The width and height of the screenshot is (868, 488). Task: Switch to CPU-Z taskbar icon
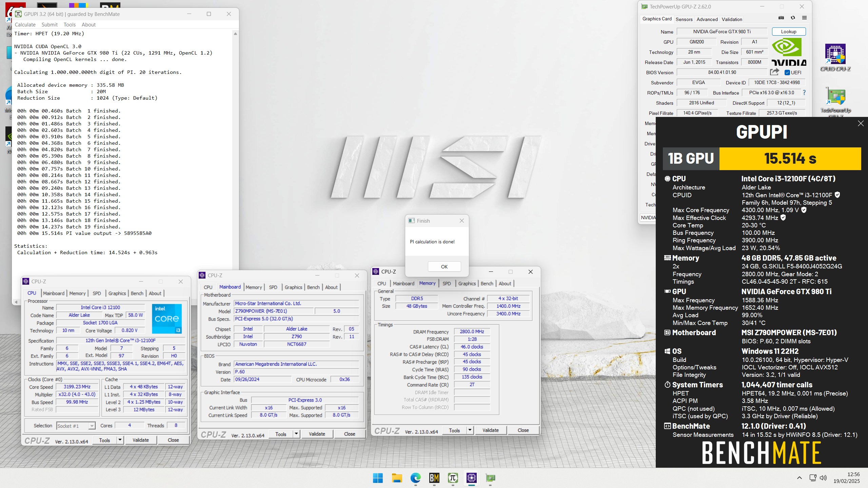472,478
